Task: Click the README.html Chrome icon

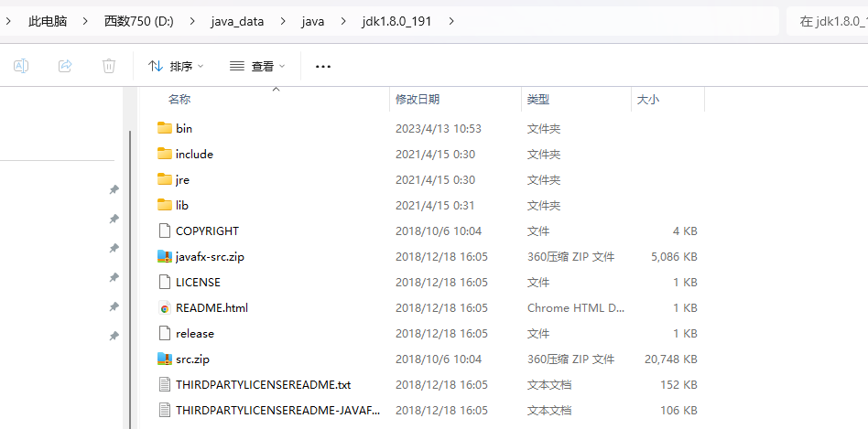Action: coord(165,308)
